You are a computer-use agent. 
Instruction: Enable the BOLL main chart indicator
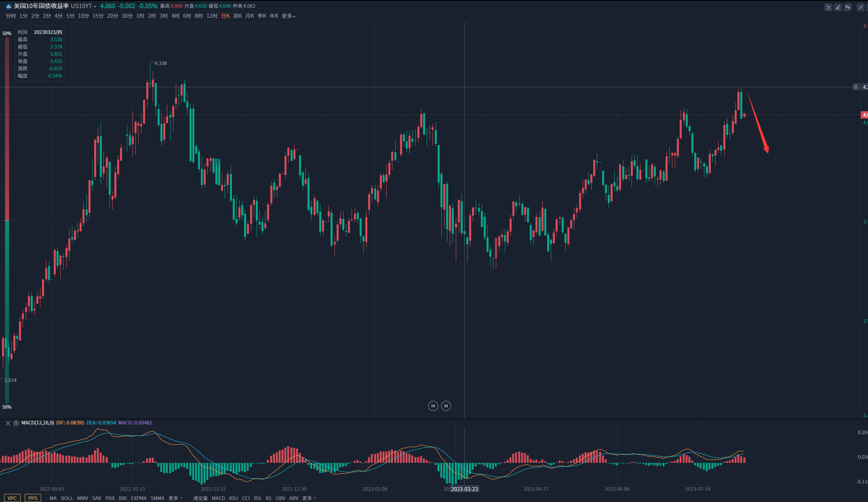pyautogui.click(x=67, y=498)
